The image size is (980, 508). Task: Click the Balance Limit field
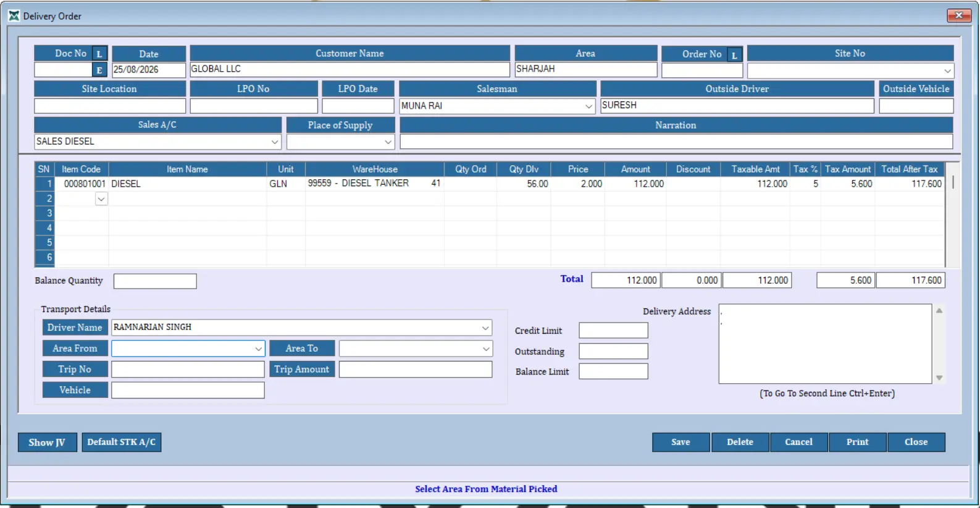pos(613,371)
